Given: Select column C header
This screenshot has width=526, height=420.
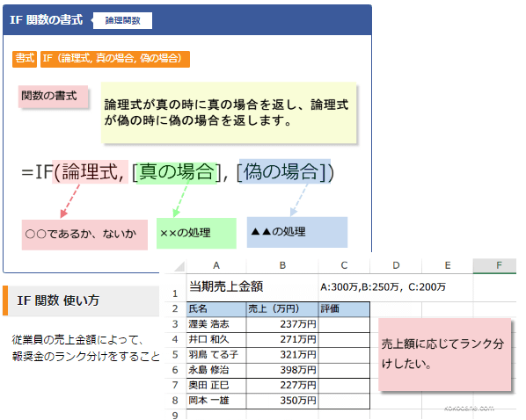Looking at the screenshot, I should [344, 266].
